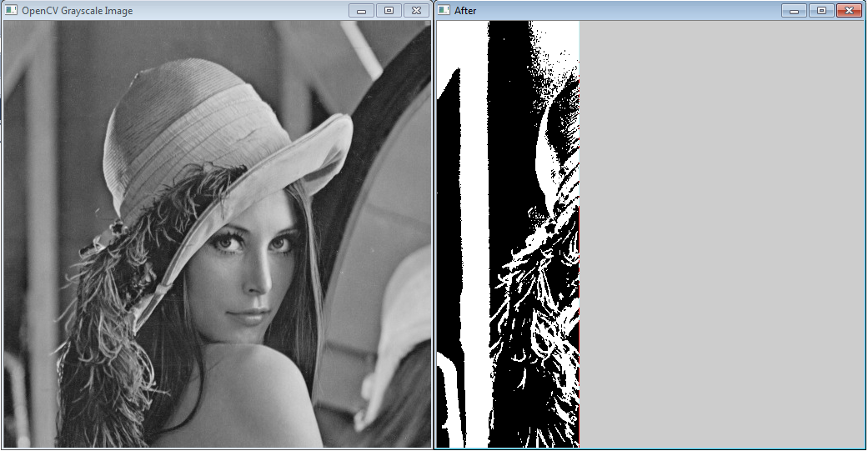Image resolution: width=868 pixels, height=451 pixels.
Task: Maximize the OpenCV Grayscale Image window
Action: (388, 11)
